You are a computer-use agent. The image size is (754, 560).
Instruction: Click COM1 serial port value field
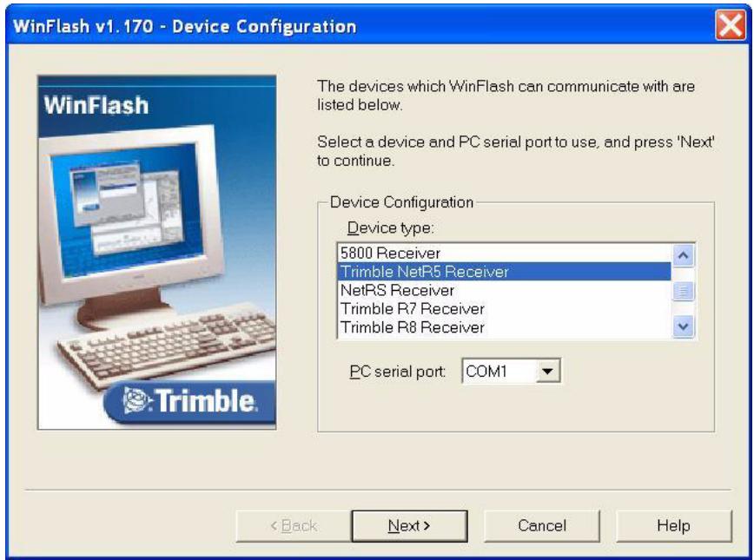tap(499, 371)
